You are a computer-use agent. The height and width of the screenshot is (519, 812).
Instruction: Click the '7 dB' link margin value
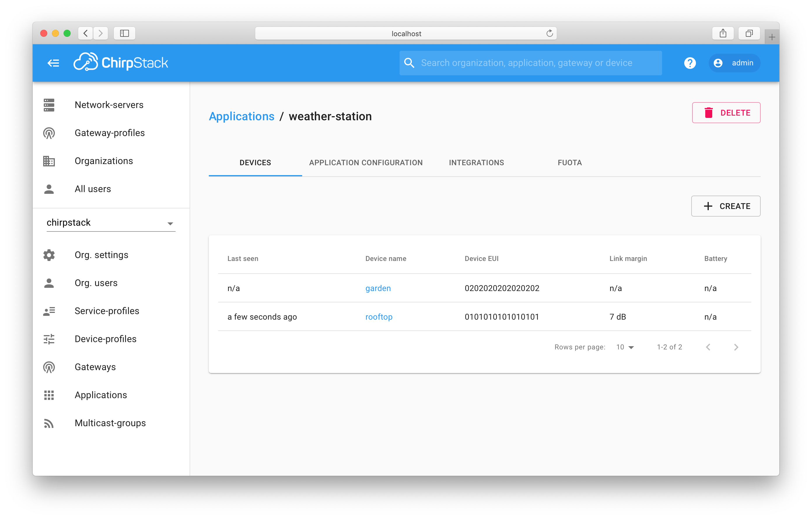click(x=617, y=317)
